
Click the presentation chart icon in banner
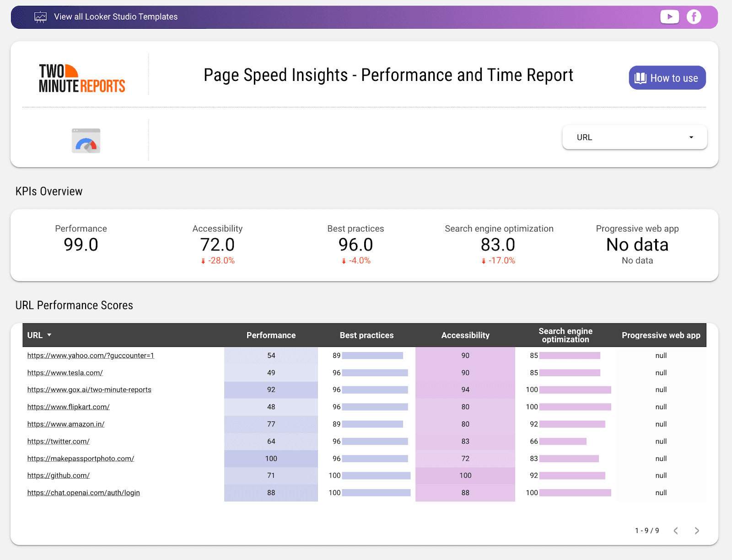tap(40, 17)
